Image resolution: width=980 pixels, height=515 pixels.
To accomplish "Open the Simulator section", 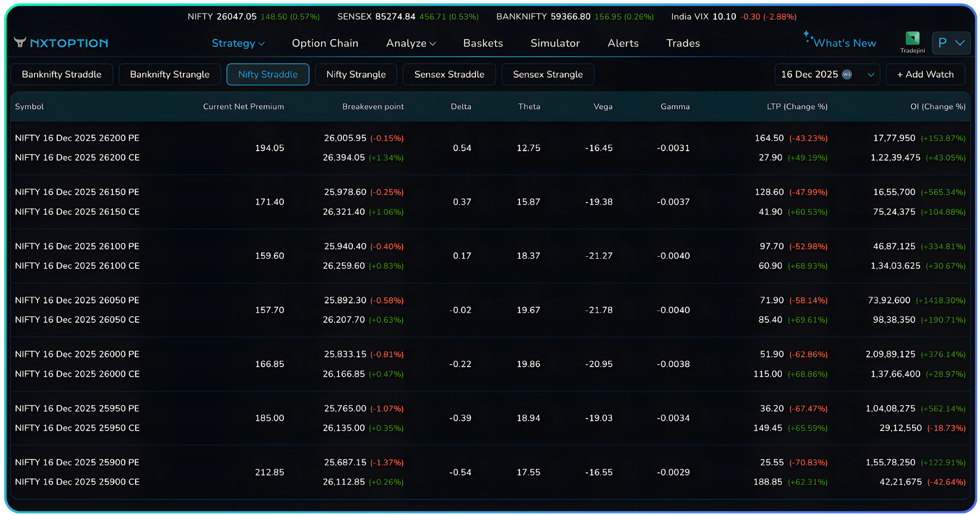I will tap(555, 43).
